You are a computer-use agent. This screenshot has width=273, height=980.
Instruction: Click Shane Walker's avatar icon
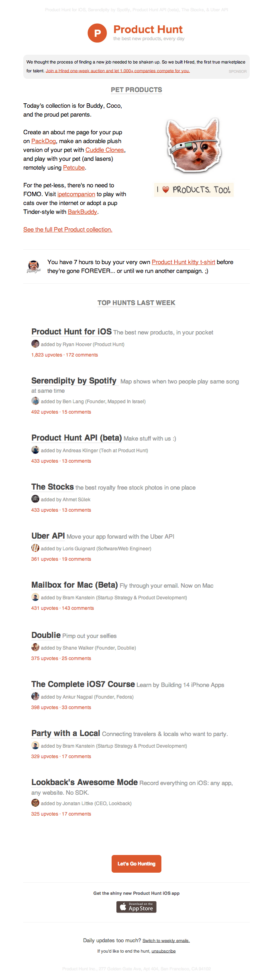point(35,648)
